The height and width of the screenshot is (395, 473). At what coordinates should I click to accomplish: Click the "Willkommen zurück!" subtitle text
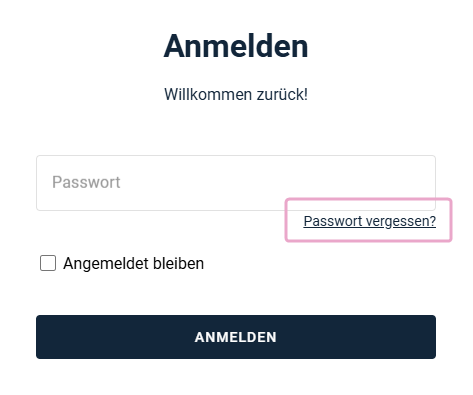236,94
